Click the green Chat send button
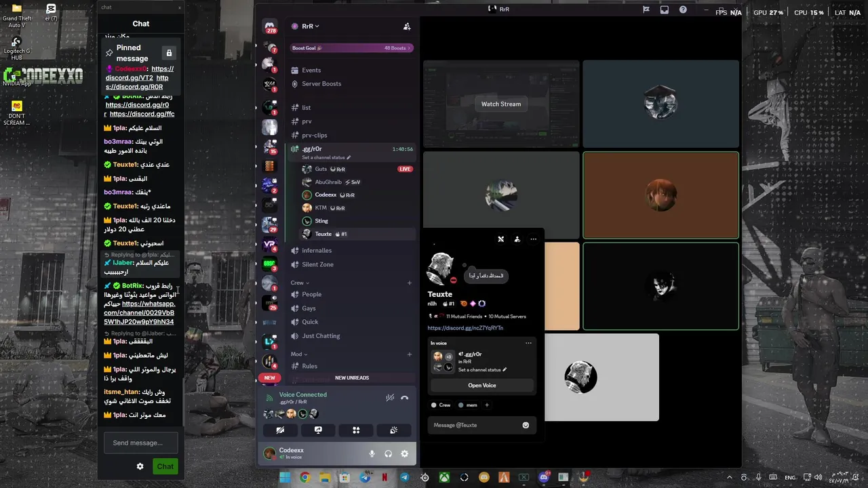The height and width of the screenshot is (488, 868). pyautogui.click(x=165, y=466)
